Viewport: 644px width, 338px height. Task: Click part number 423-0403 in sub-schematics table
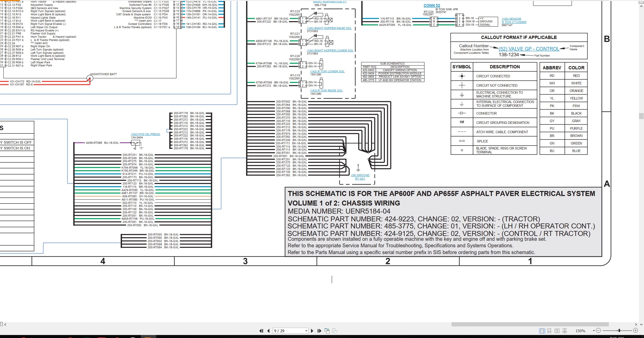point(368,70)
